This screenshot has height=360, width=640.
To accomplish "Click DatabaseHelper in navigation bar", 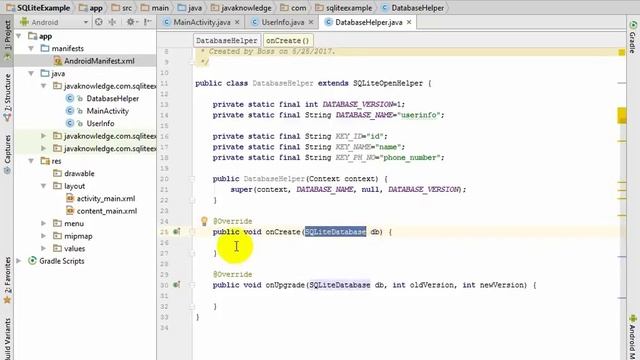I will click(412, 8).
